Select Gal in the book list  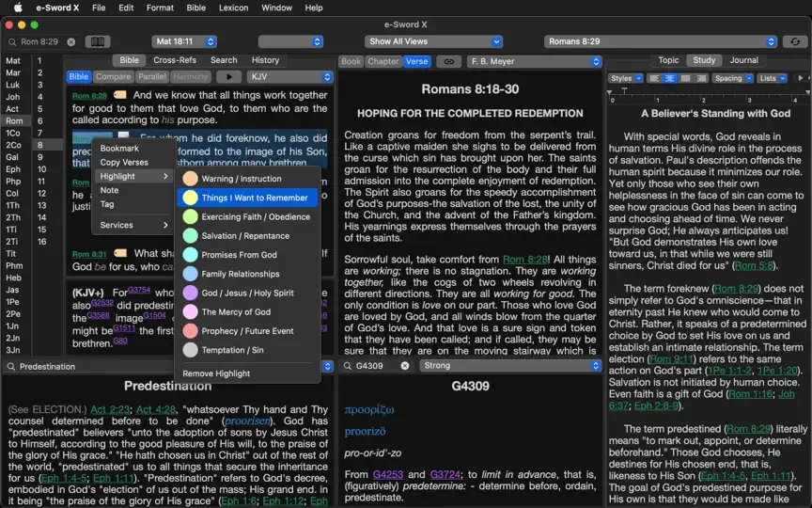[12, 157]
